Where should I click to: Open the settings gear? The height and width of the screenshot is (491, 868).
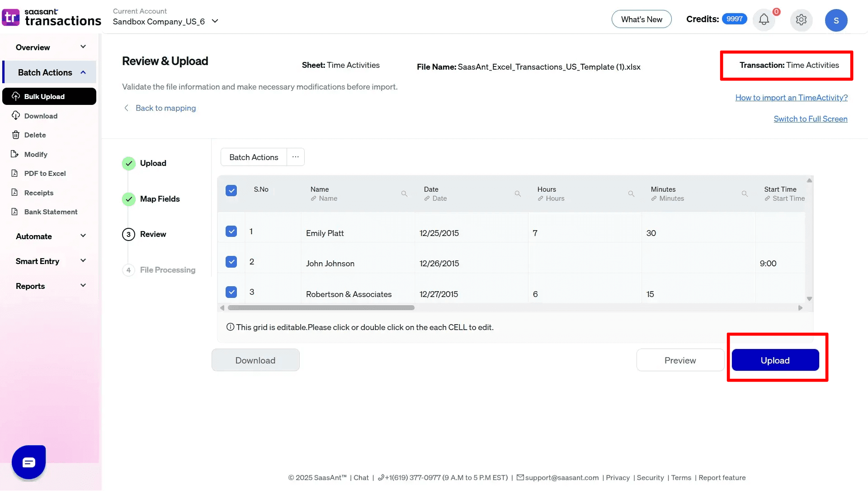tap(801, 20)
